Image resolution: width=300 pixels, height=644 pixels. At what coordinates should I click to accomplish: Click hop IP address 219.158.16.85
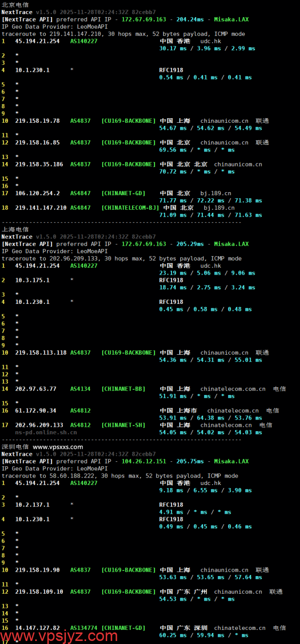tap(37, 142)
